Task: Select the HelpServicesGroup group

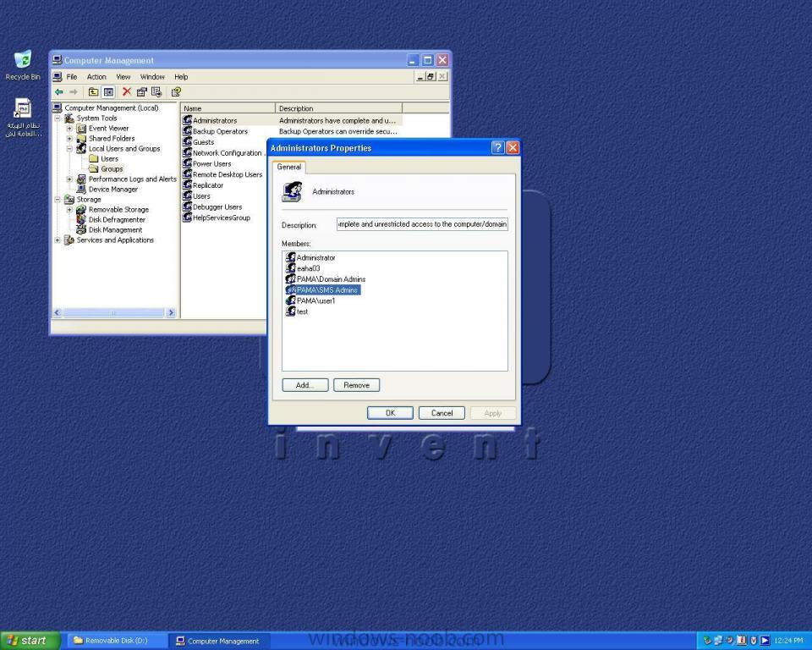Action: click(222, 218)
